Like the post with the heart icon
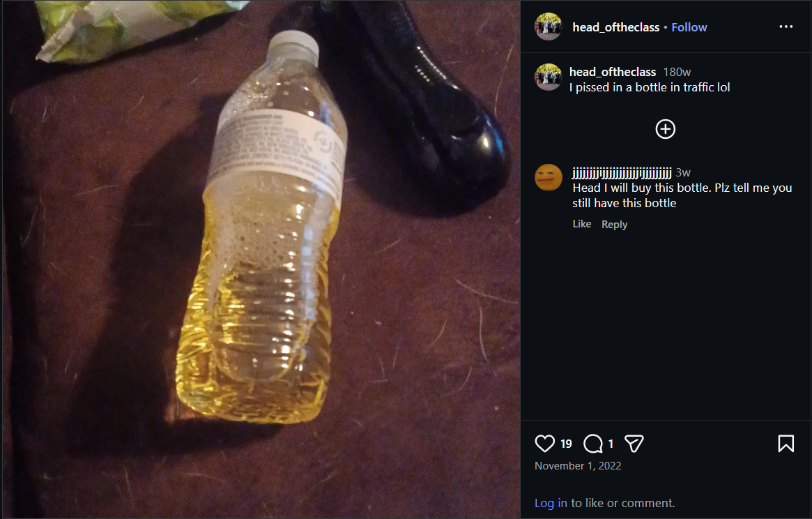The image size is (812, 519). (544, 444)
